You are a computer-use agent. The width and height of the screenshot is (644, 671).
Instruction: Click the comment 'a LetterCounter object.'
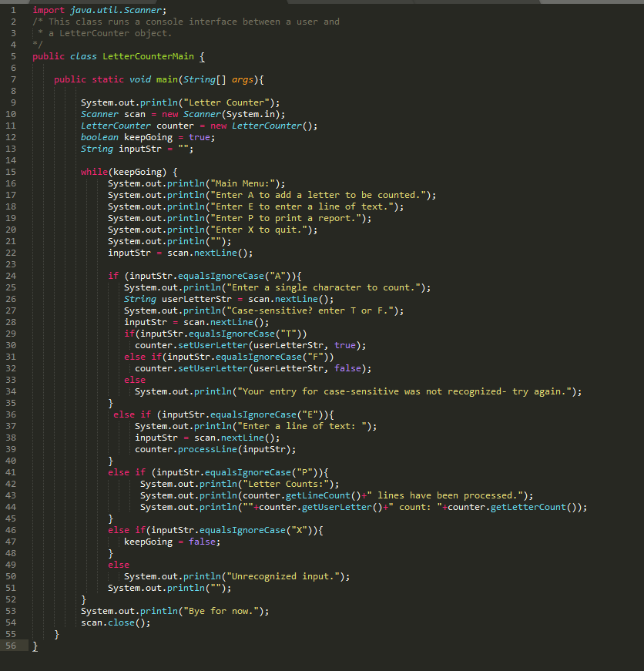(110, 33)
